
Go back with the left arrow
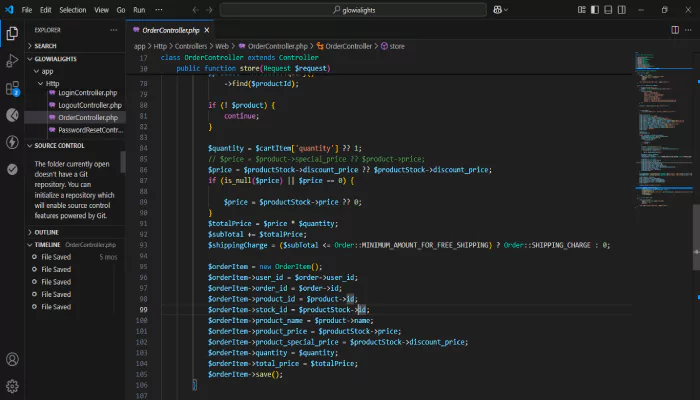tap(196, 10)
